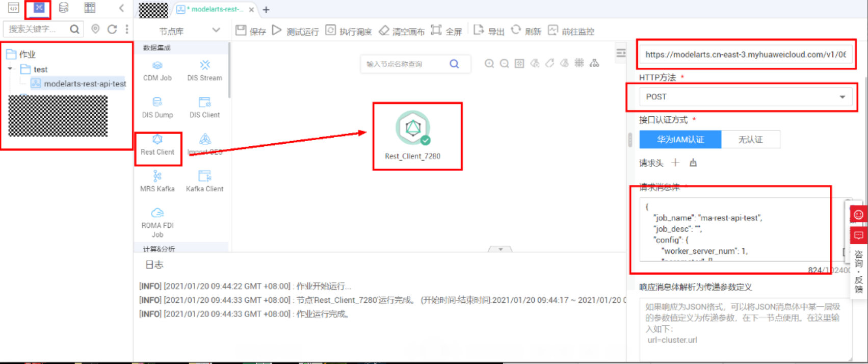
Task: Click the locate pin icon
Action: (95, 29)
